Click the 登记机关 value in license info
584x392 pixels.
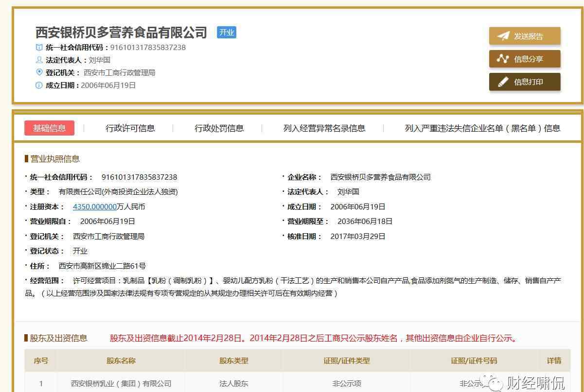click(108, 237)
